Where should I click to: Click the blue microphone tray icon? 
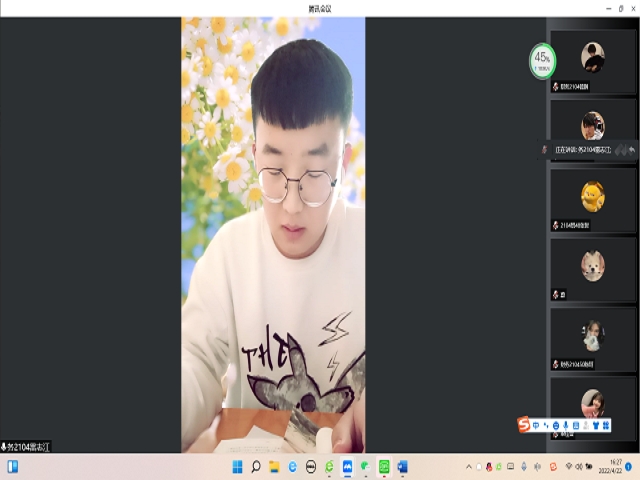coord(524,466)
